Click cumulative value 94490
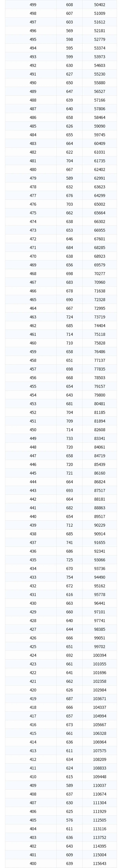 [x=99, y=577]
